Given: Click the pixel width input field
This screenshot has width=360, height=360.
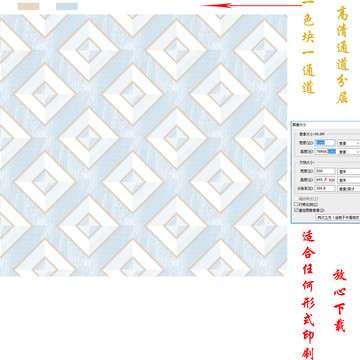Looking at the screenshot, I should point(325,143).
